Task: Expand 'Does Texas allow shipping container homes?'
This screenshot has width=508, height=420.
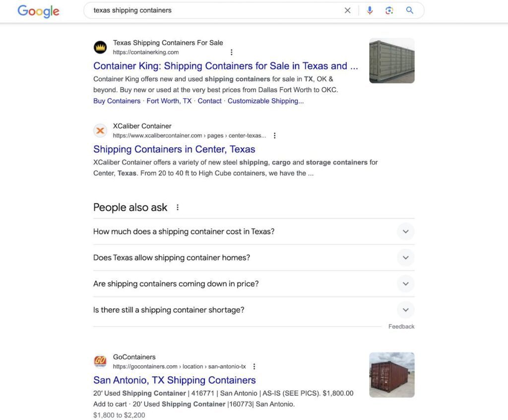Action: coord(405,257)
